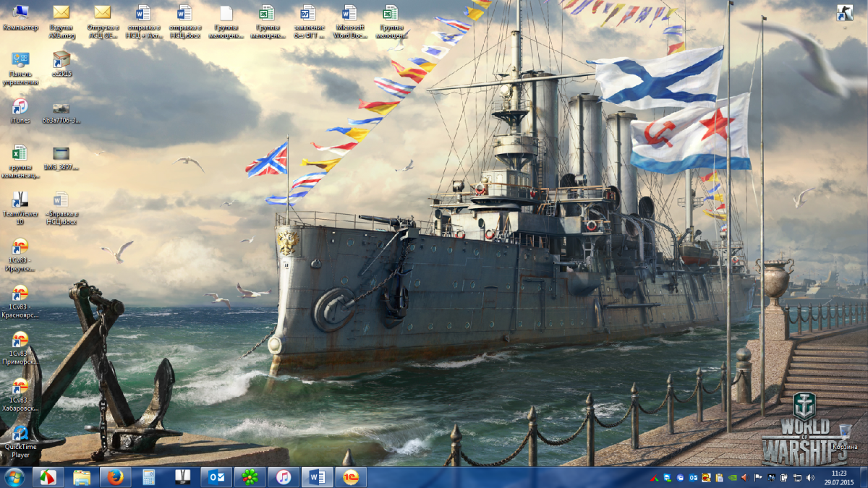Launch the 1Cv83 - Хабаровск shortcut
The height and width of the screenshot is (488, 868).
20,395
